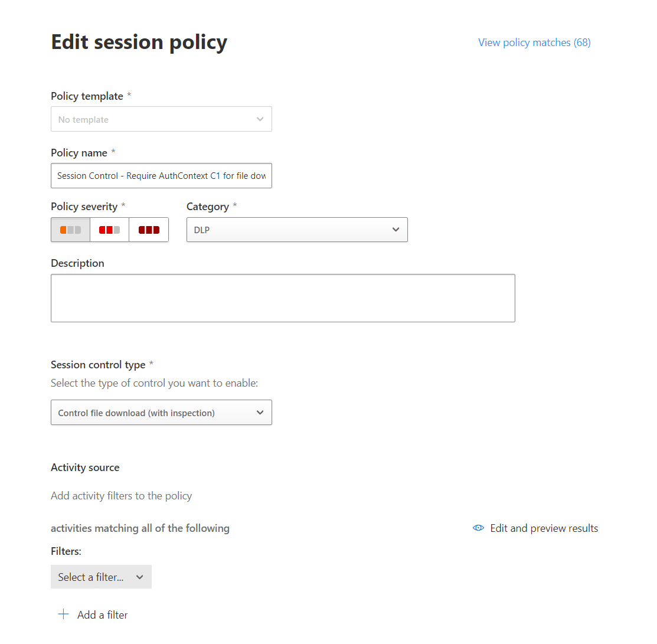657x644 pixels.
Task: Select low policy severity
Action: point(70,230)
